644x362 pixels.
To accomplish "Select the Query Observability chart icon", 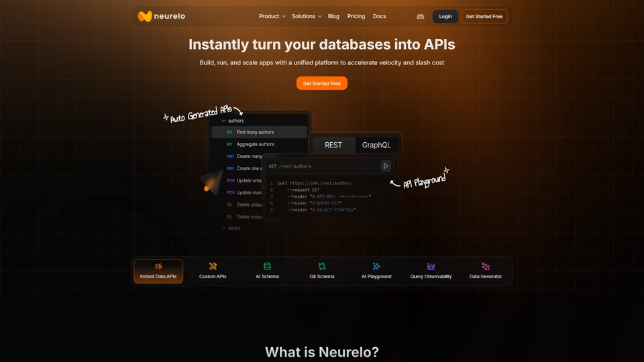I will tap(431, 266).
